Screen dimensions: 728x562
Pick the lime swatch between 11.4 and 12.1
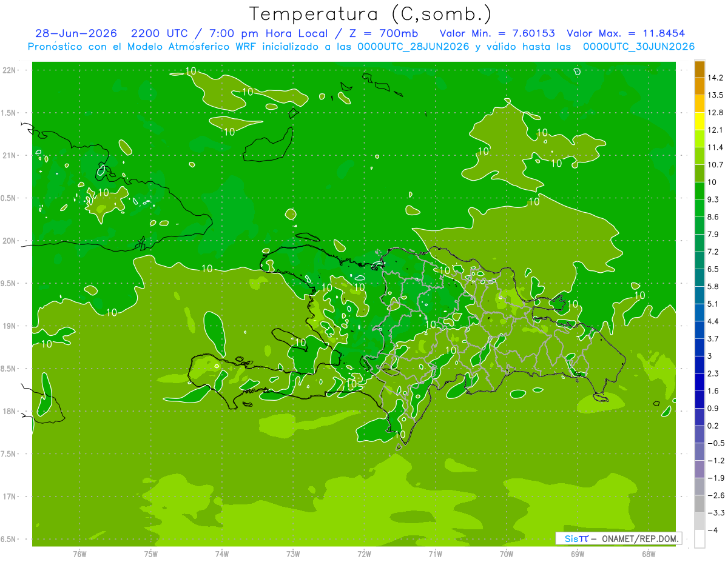point(699,139)
